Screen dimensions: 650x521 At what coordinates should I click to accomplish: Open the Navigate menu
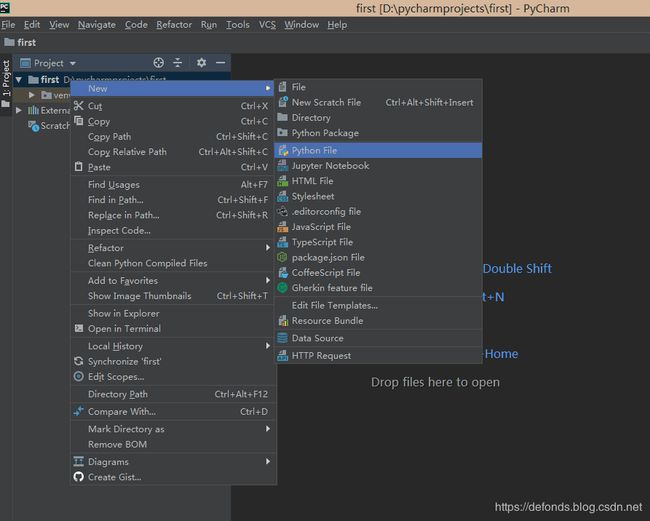coord(97,25)
